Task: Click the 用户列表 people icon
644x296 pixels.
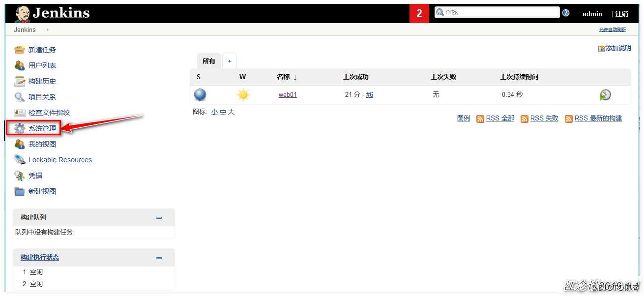Action: click(20, 65)
